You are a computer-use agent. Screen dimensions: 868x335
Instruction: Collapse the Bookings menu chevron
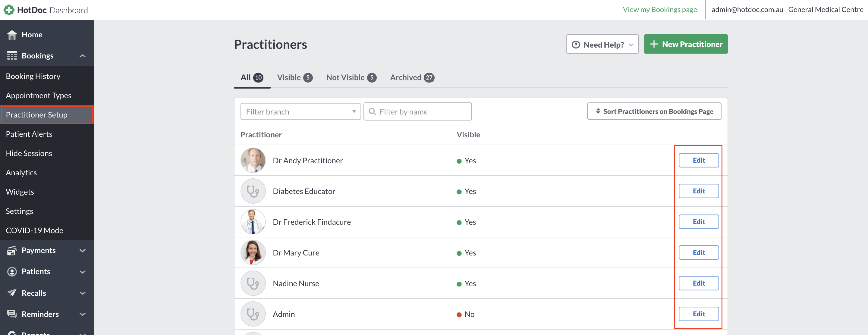[83, 56]
